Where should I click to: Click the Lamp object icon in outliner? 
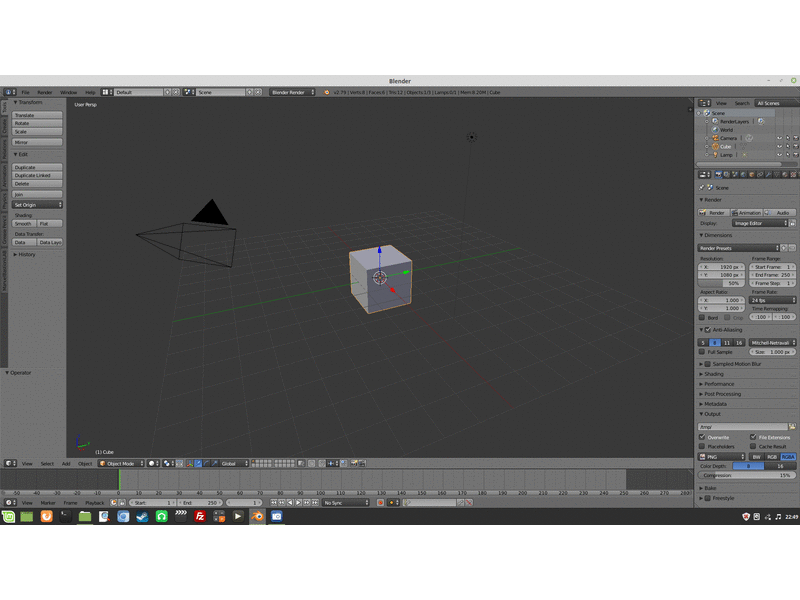(x=715, y=155)
